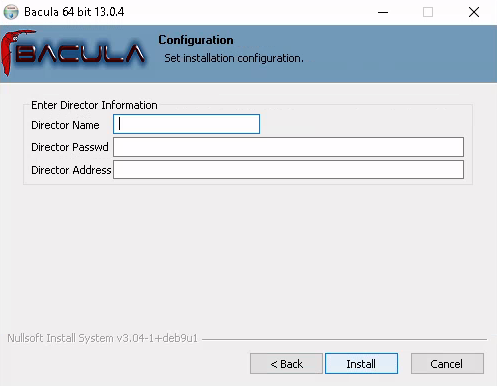Cancel the Bacula setup
Image resolution: width=497 pixels, height=386 pixels.
[x=447, y=364]
